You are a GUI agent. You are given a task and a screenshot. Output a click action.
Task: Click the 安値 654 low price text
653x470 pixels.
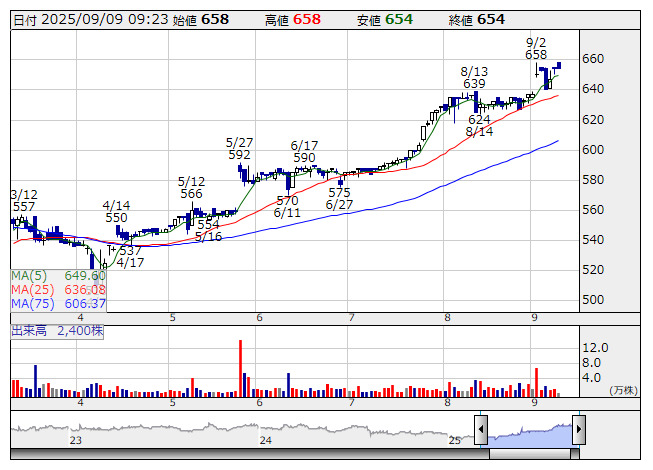(385, 20)
